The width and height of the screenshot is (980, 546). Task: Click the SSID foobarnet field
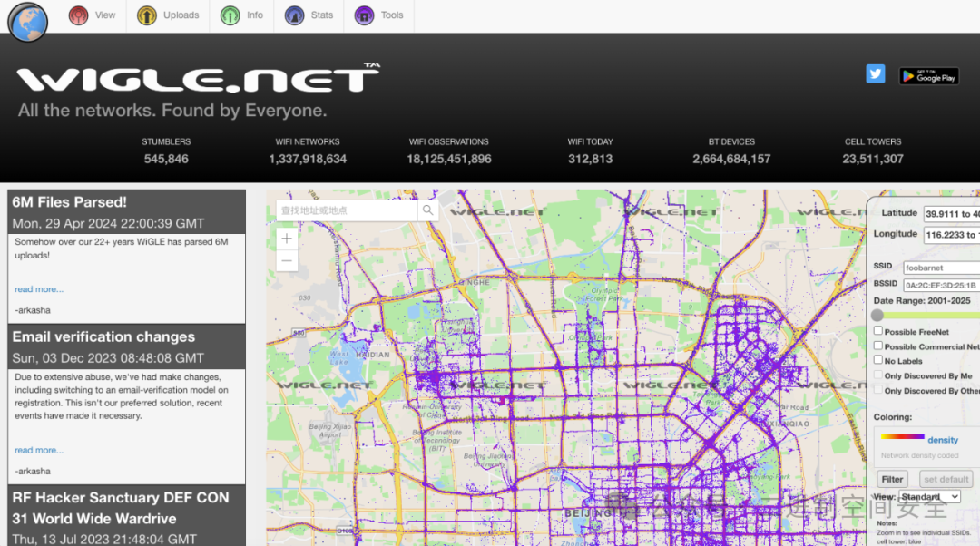tap(941, 268)
